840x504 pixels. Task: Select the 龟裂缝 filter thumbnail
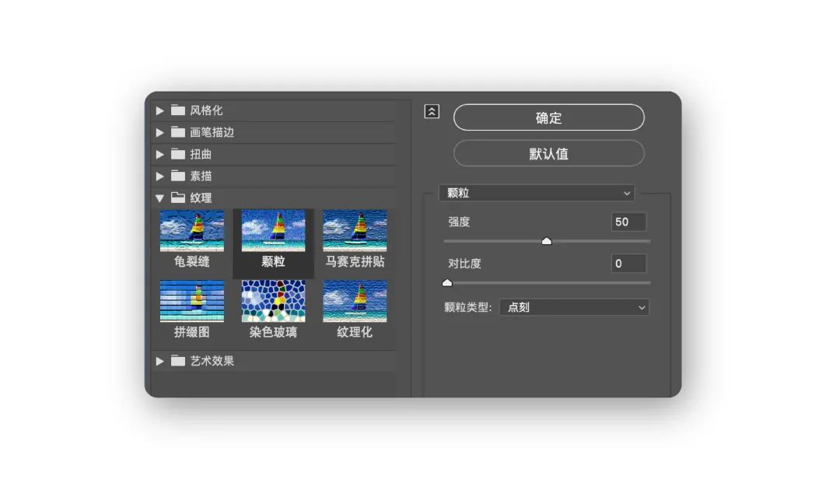point(191,230)
